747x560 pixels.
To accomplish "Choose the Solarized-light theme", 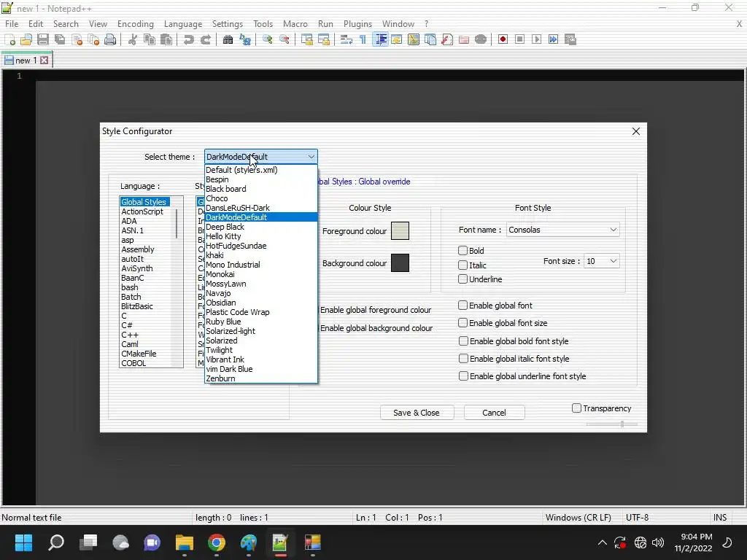I will 260,331.
